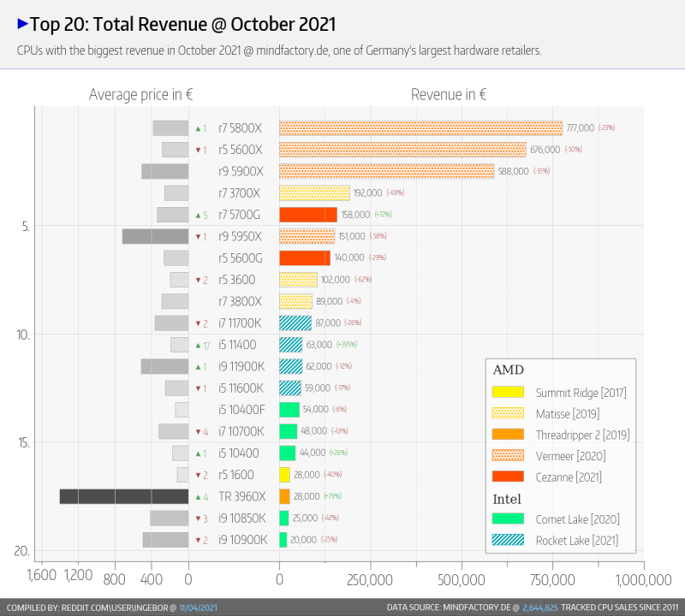Image resolution: width=685 pixels, height=616 pixels.
Task: Click the '89,000' revenue value
Action: [x=330, y=301]
